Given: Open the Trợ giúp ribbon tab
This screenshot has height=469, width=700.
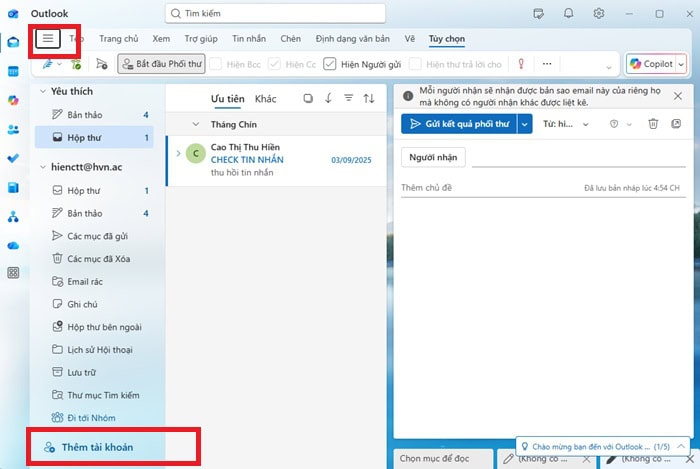Looking at the screenshot, I should point(201,39).
